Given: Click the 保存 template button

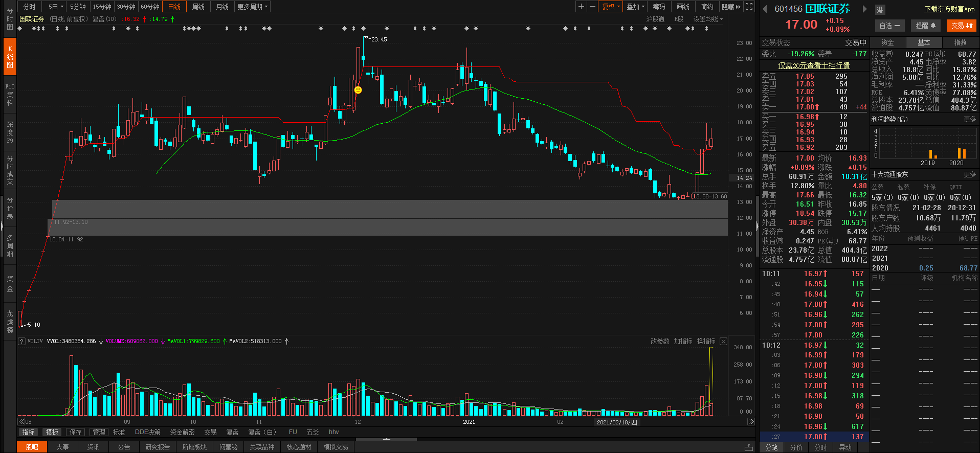Looking at the screenshot, I should (76, 433).
